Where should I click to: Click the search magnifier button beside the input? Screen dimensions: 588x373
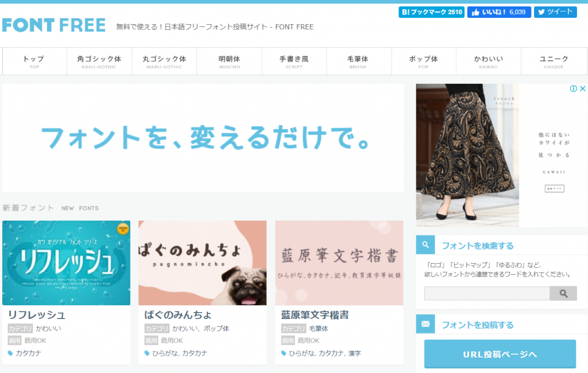563,294
